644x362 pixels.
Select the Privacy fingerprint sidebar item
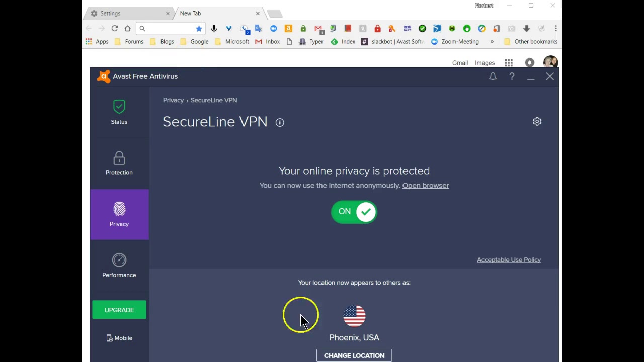[x=119, y=215]
